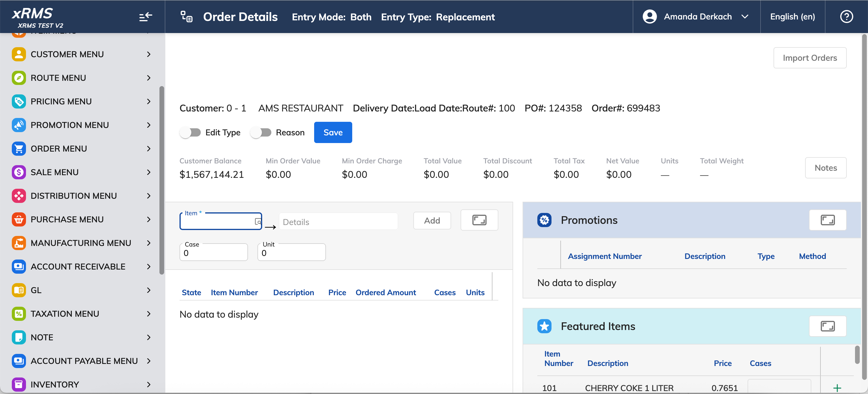Viewport: 868px width, 394px height.
Task: Click the Account Receivable icon
Action: coord(19,266)
